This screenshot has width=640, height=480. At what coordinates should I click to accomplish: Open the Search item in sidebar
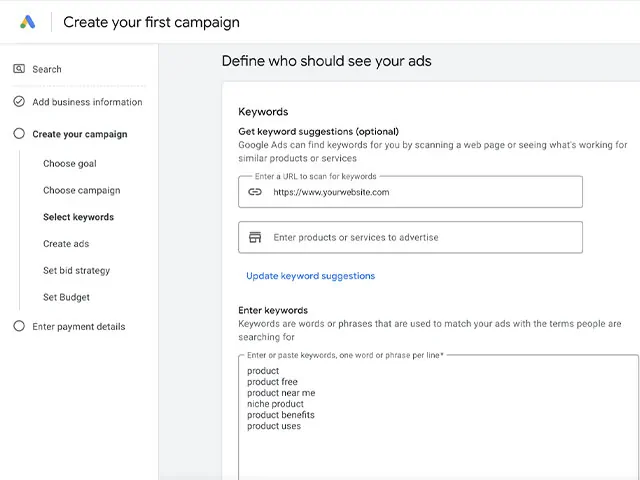pyautogui.click(x=47, y=69)
